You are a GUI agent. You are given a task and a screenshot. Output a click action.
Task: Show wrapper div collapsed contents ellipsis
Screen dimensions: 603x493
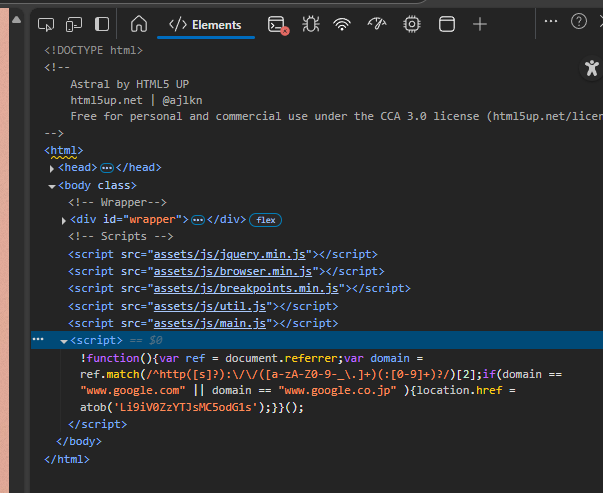198,220
